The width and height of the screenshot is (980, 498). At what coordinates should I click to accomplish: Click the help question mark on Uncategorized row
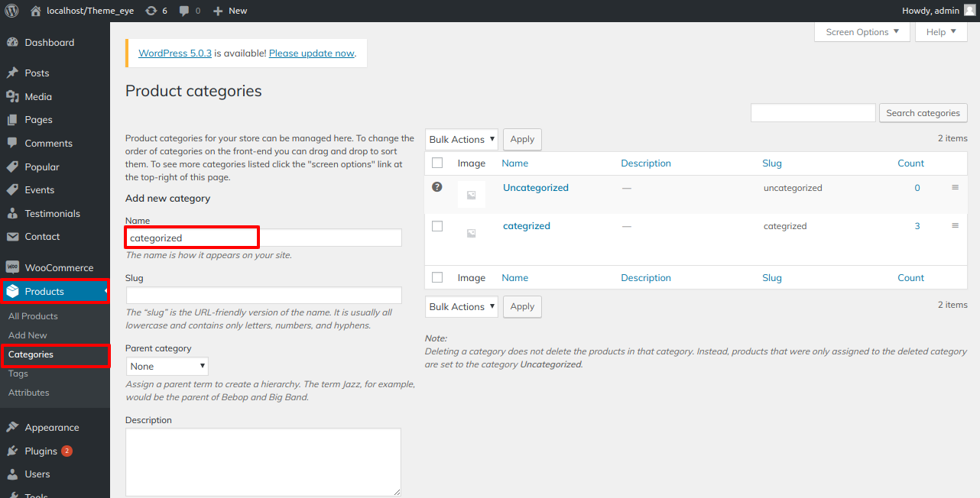pyautogui.click(x=437, y=186)
